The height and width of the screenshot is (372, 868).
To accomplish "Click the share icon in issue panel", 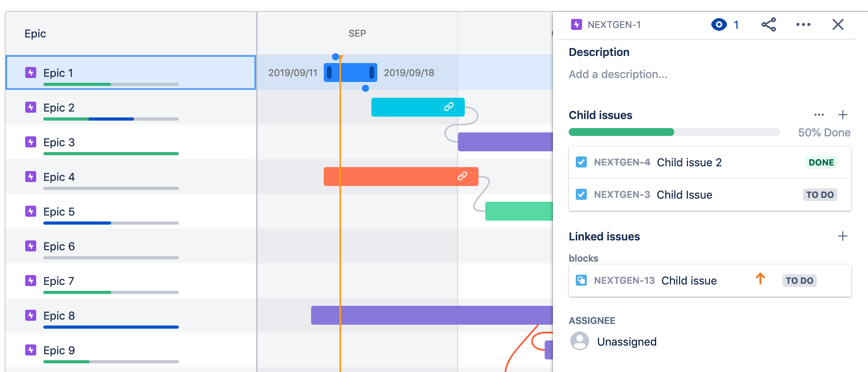I will point(768,25).
